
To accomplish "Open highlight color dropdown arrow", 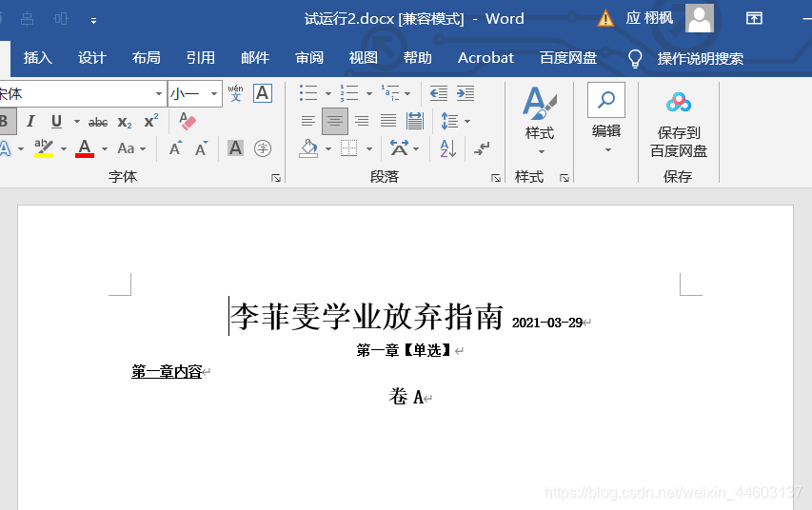I will pyautogui.click(x=64, y=149).
